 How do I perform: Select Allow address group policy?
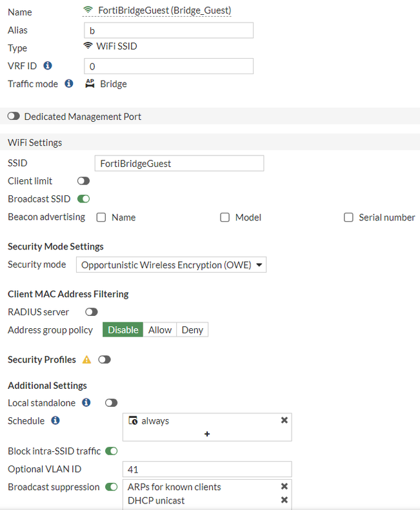[160, 330]
